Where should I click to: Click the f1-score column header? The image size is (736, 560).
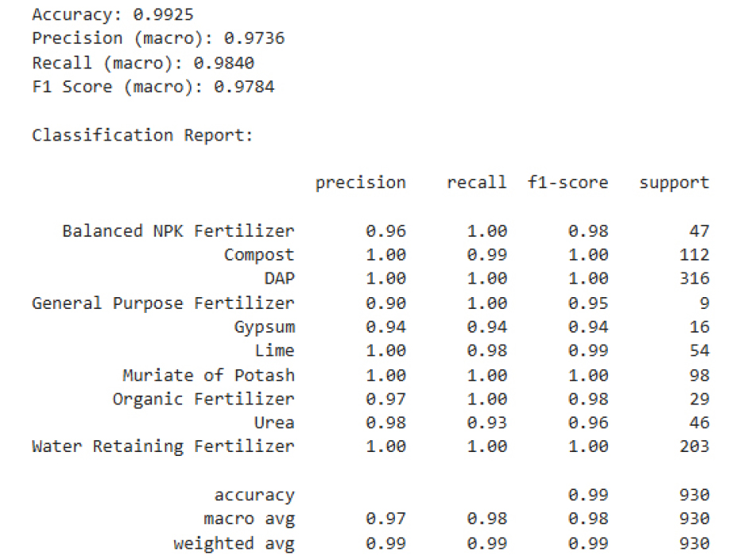point(567,182)
